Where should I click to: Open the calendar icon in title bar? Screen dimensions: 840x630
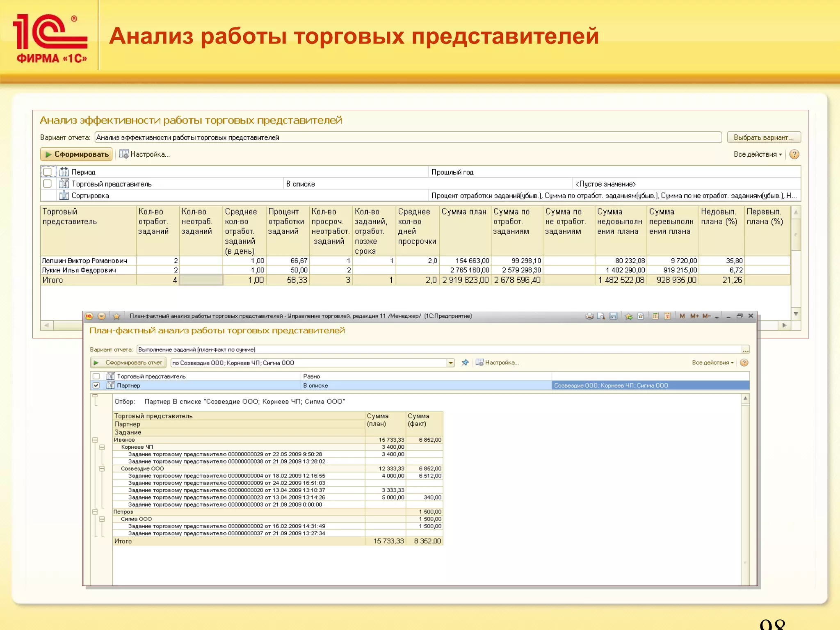(x=667, y=316)
